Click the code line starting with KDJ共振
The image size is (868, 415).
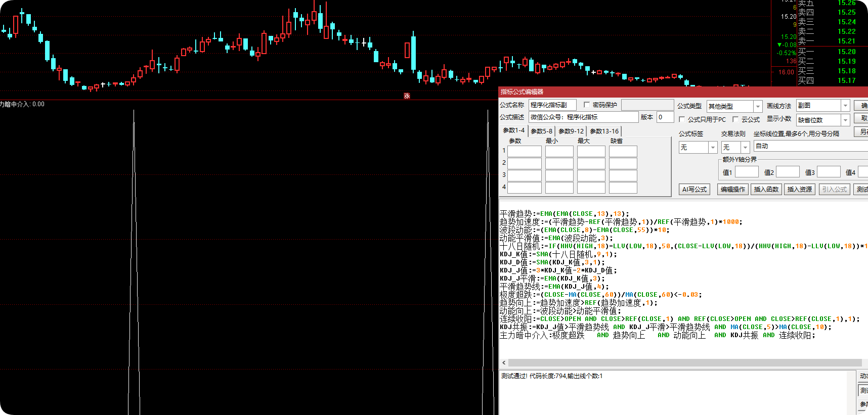click(x=666, y=327)
